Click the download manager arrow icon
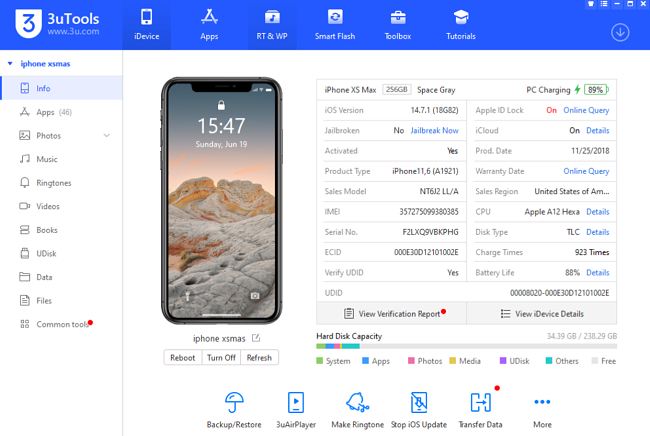This screenshot has width=650, height=436. pos(620,32)
